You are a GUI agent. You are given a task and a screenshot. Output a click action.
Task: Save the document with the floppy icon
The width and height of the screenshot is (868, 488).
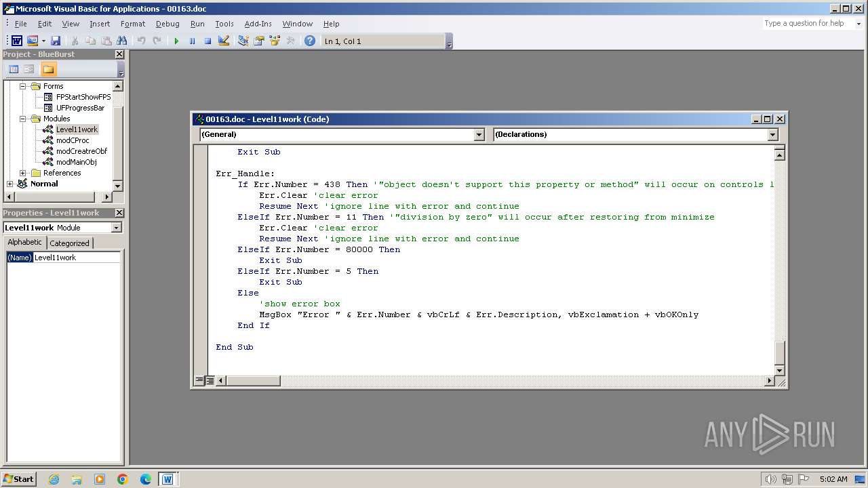56,41
